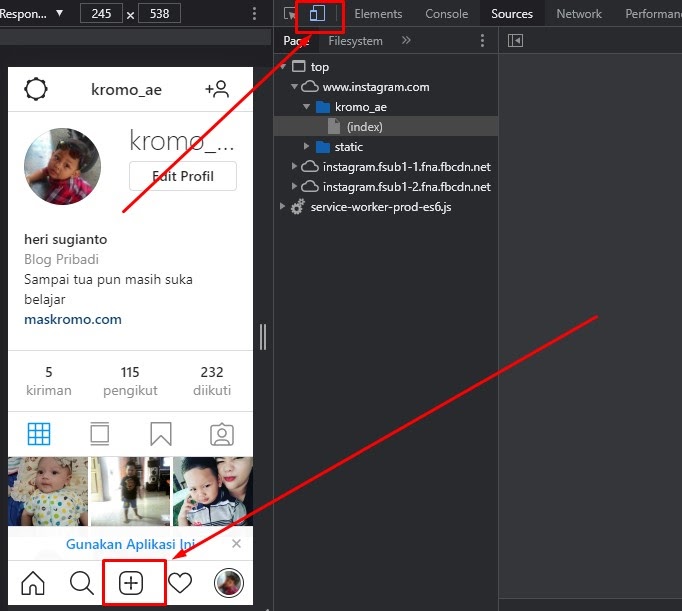Open the maskromo.com link
682x611 pixels.
73,319
